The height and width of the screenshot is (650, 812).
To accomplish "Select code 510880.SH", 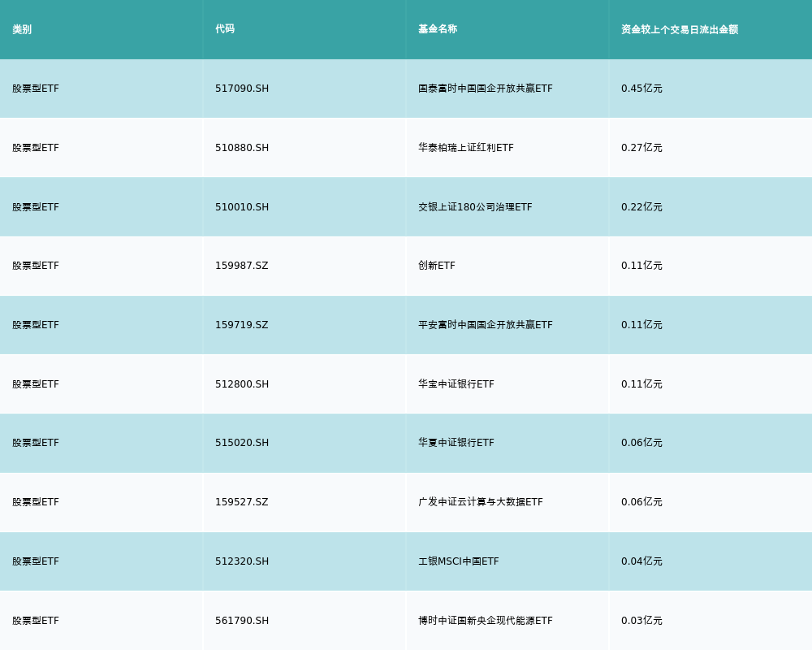I will coord(242,148).
